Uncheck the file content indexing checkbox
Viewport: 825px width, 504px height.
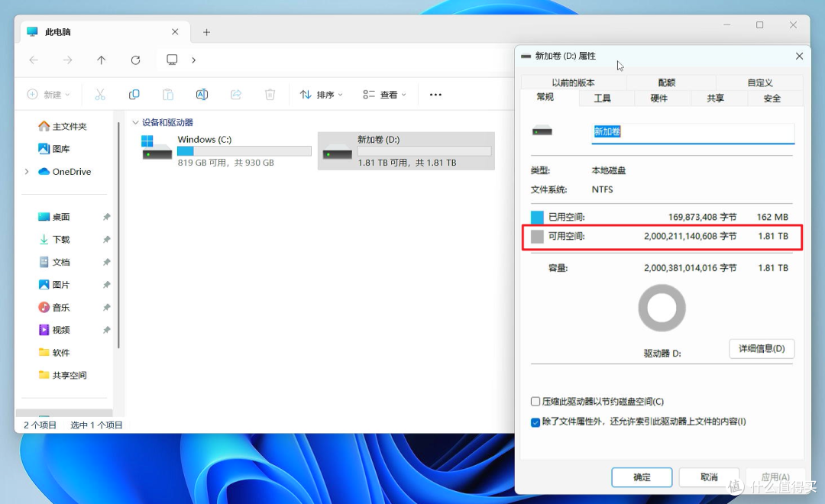pyautogui.click(x=535, y=422)
